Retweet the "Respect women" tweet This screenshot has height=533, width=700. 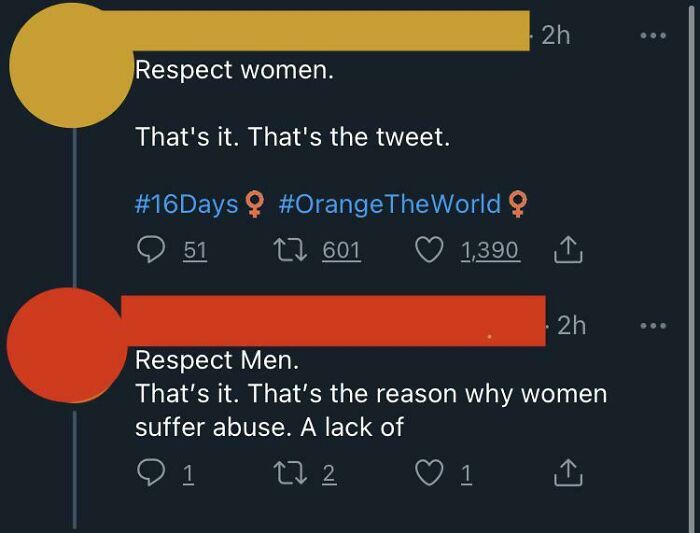click(290, 250)
